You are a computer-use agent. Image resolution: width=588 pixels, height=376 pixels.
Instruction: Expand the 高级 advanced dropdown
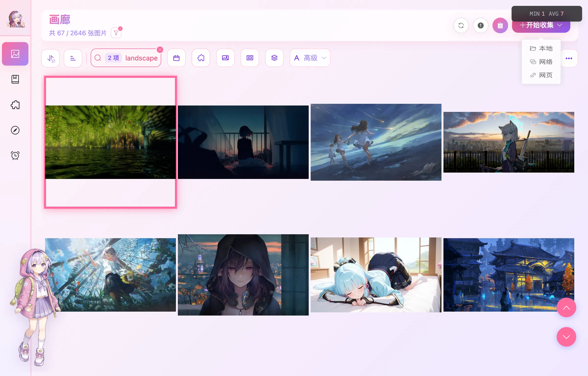pyautogui.click(x=310, y=58)
